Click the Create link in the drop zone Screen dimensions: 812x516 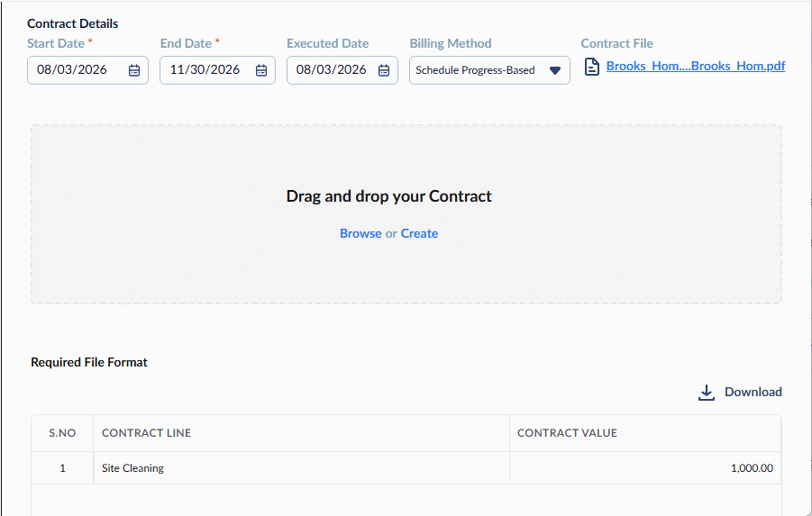[x=419, y=233]
